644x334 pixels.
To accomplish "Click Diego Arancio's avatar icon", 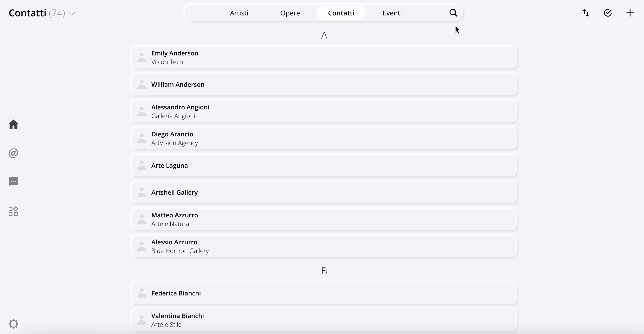I will coord(142,139).
